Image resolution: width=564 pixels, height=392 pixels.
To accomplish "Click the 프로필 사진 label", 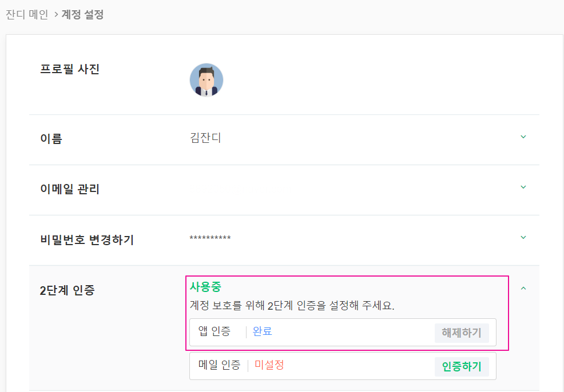I will (x=69, y=70).
